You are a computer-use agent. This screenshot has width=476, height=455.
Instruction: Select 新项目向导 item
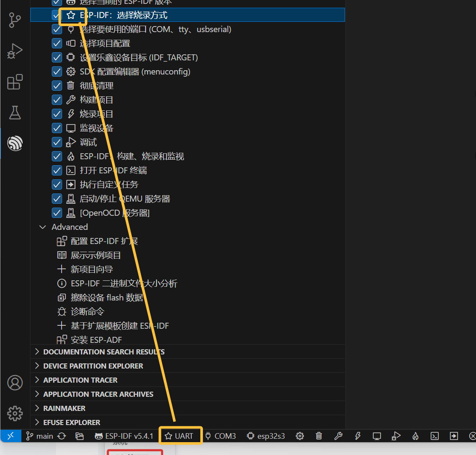click(x=187, y=269)
